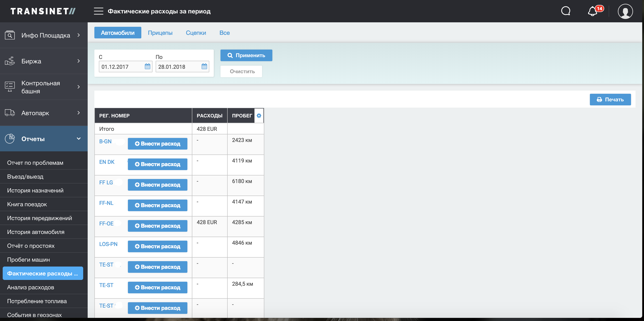The image size is (644, 321).
Task: Open calendar picker for end date
Action: pyautogui.click(x=204, y=66)
